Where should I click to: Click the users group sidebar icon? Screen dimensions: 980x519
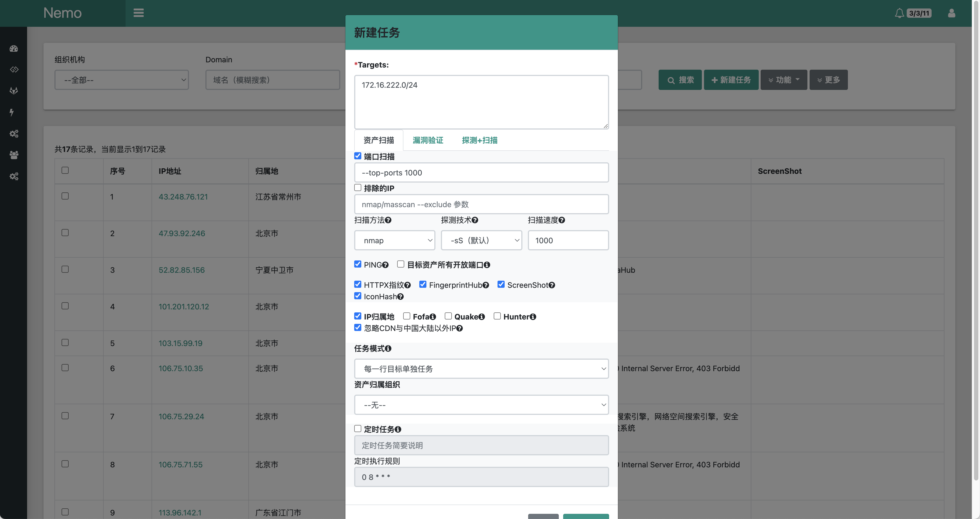click(x=14, y=155)
